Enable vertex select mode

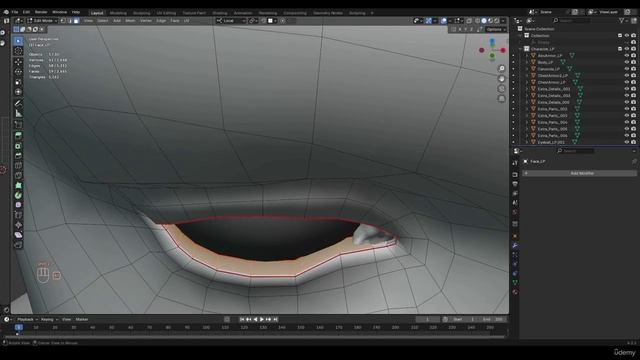63,20
